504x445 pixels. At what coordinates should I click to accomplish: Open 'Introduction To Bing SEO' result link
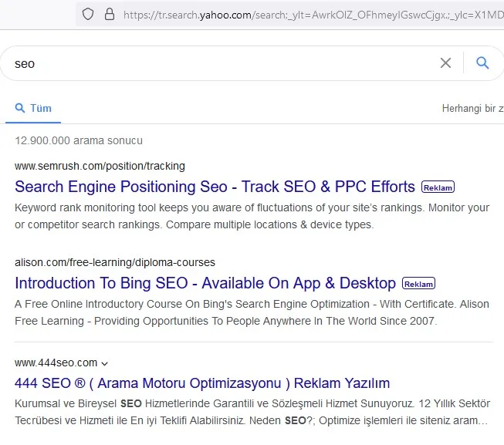pyautogui.click(x=205, y=283)
